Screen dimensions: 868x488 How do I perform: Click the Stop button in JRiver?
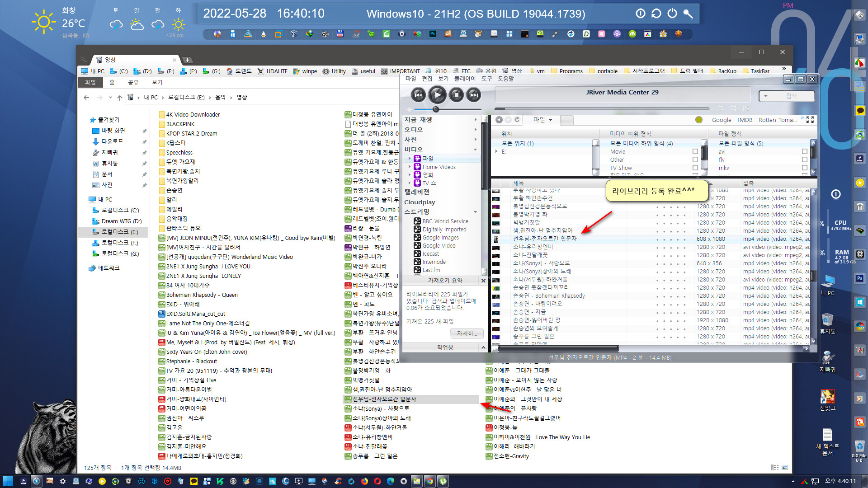(x=456, y=94)
